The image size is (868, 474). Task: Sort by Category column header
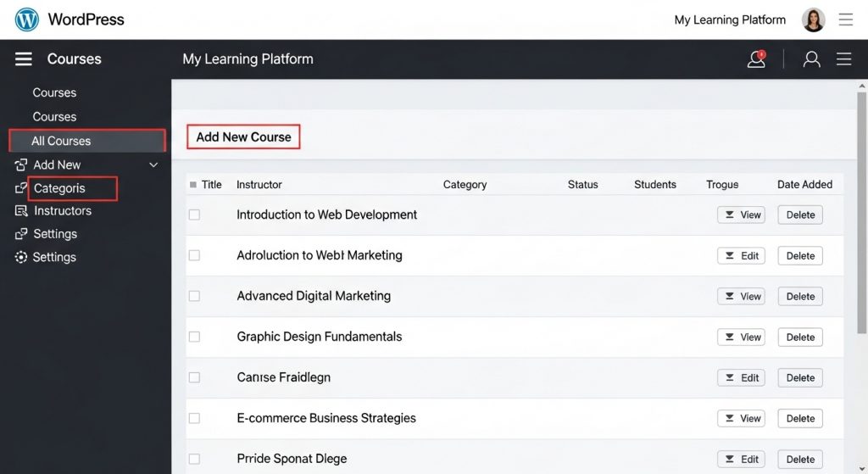[465, 184]
